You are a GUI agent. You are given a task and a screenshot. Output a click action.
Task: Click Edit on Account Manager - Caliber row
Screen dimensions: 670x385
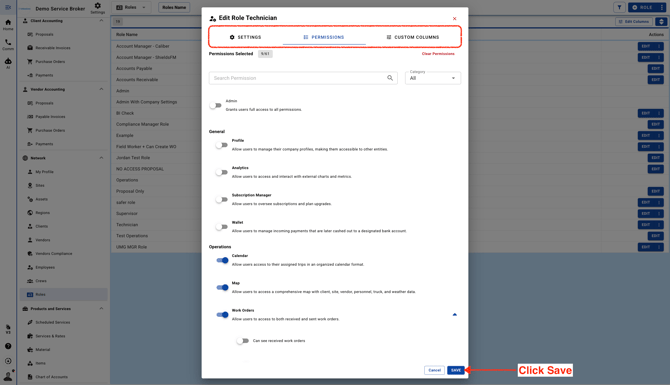[x=645, y=46]
